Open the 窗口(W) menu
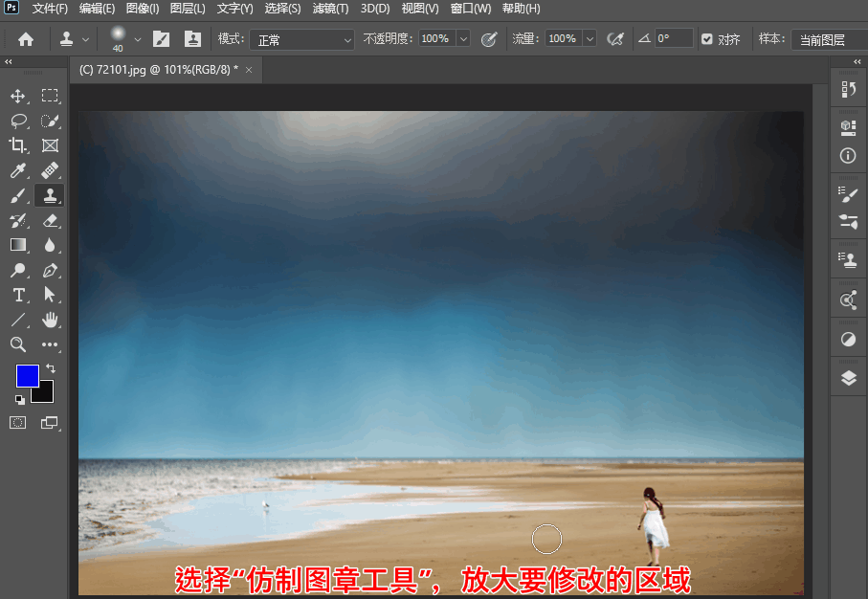868x599 pixels. click(471, 9)
